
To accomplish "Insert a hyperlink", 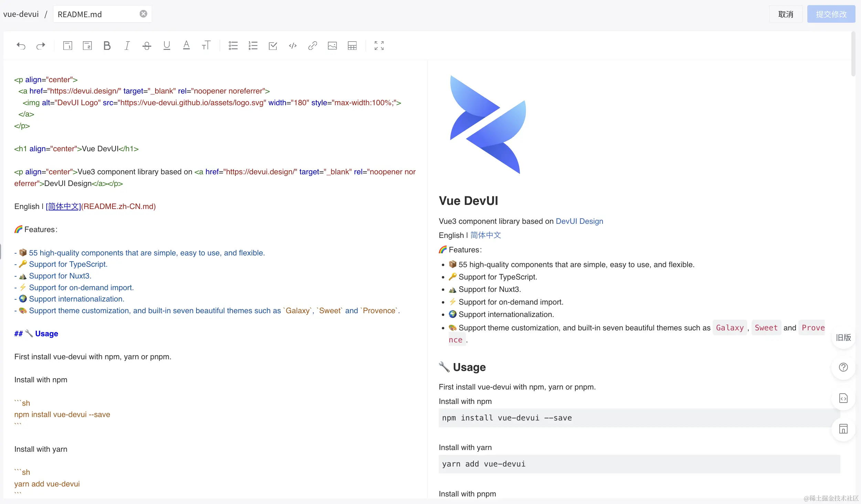I will coord(312,46).
